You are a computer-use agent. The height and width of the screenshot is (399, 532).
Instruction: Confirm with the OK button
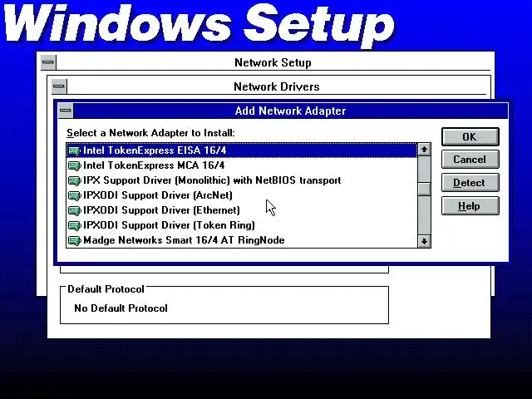(x=470, y=136)
